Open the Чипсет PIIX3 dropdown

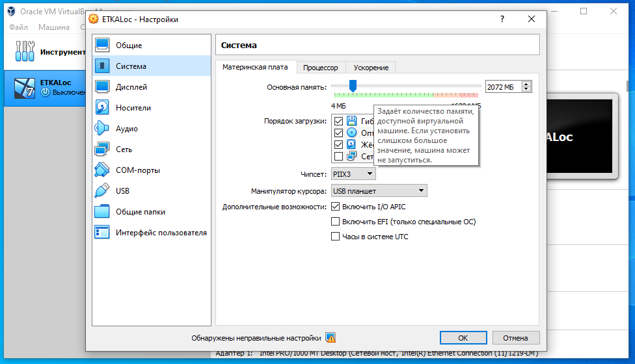(x=353, y=174)
